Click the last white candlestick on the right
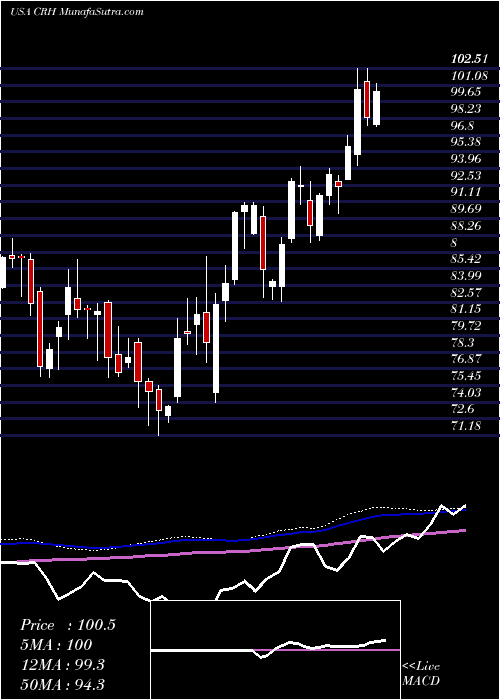This screenshot has height=700, width=500. click(376, 108)
